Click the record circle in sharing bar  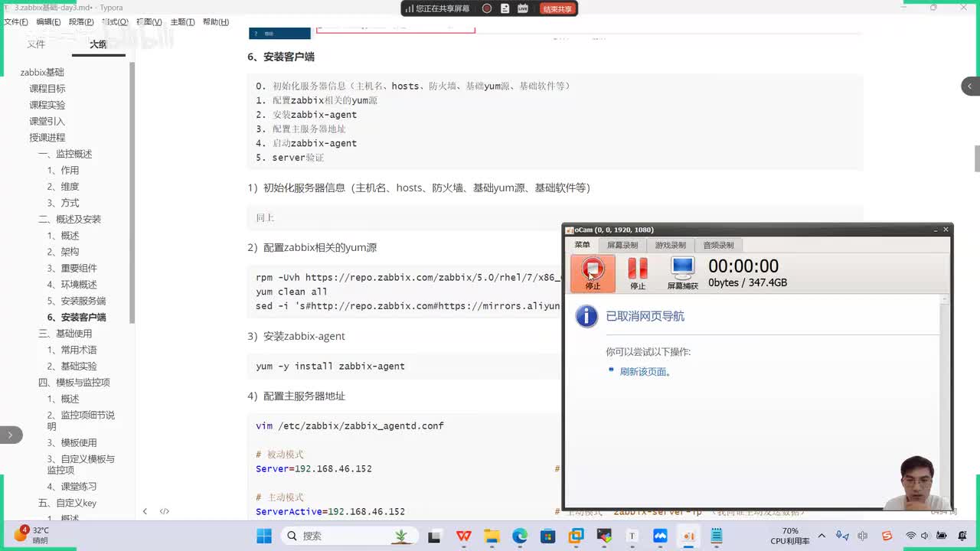[x=487, y=8]
